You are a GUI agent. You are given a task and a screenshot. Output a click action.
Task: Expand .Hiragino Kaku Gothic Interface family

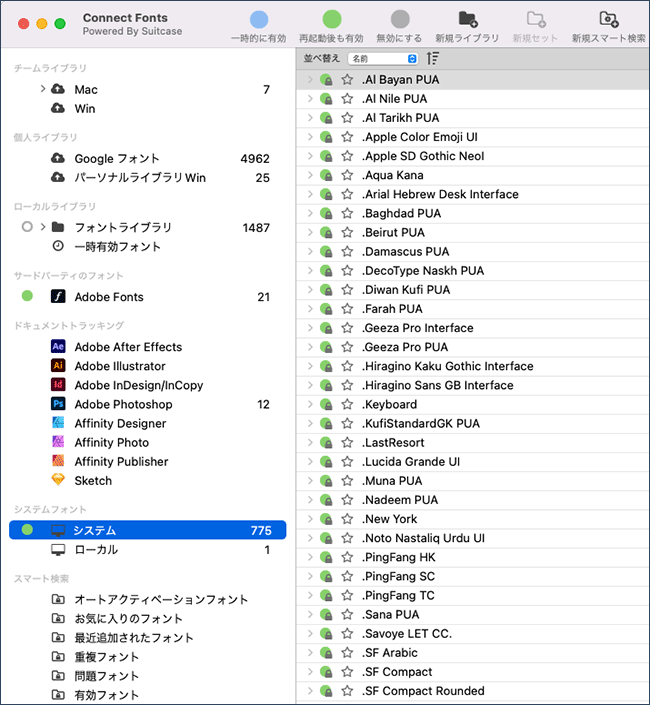point(310,366)
